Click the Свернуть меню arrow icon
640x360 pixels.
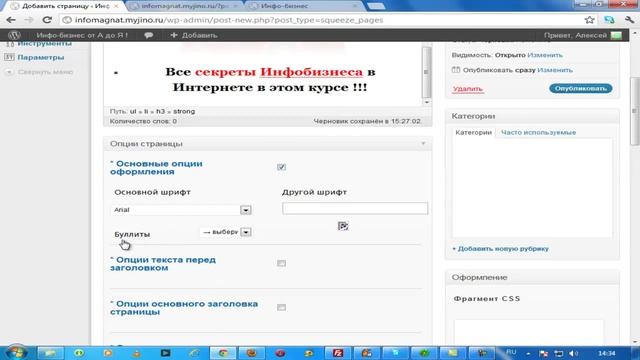(9, 72)
